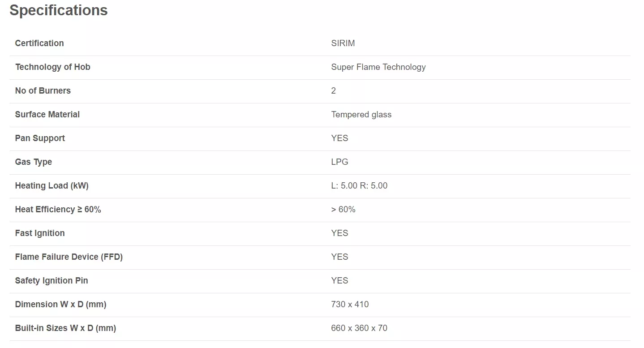The image size is (644, 348).
Task: Select the Tempered glass value
Action: [x=361, y=115]
